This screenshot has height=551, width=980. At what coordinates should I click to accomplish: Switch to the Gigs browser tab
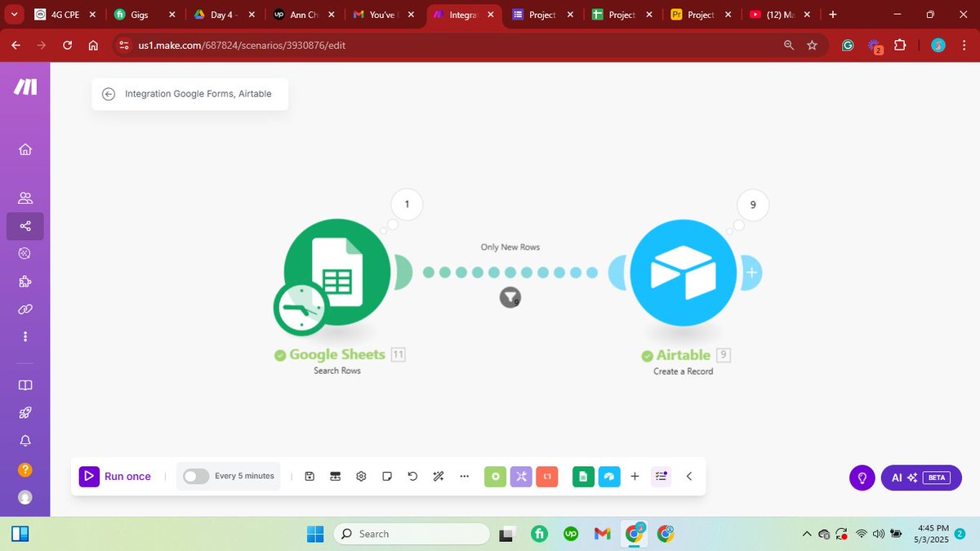coord(145,15)
